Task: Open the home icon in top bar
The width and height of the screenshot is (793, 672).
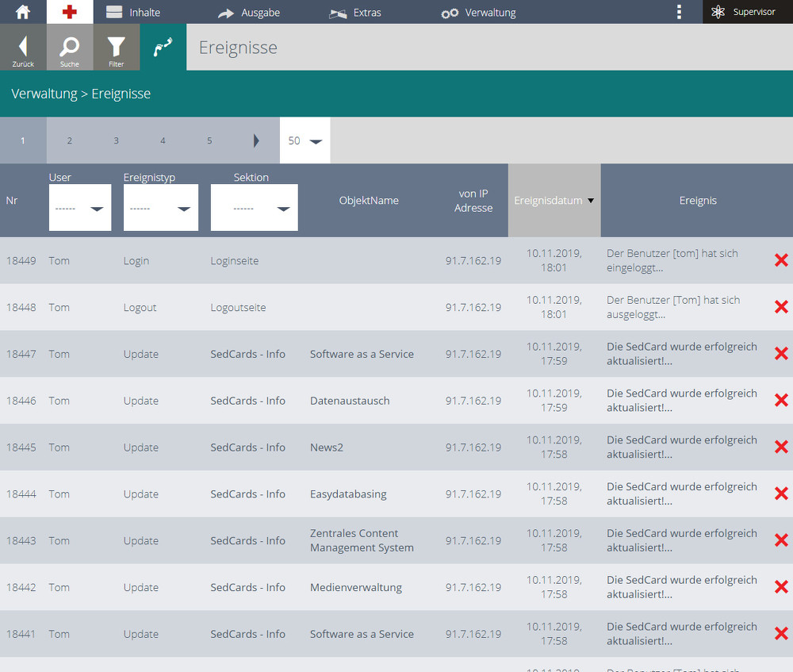Action: [x=23, y=12]
